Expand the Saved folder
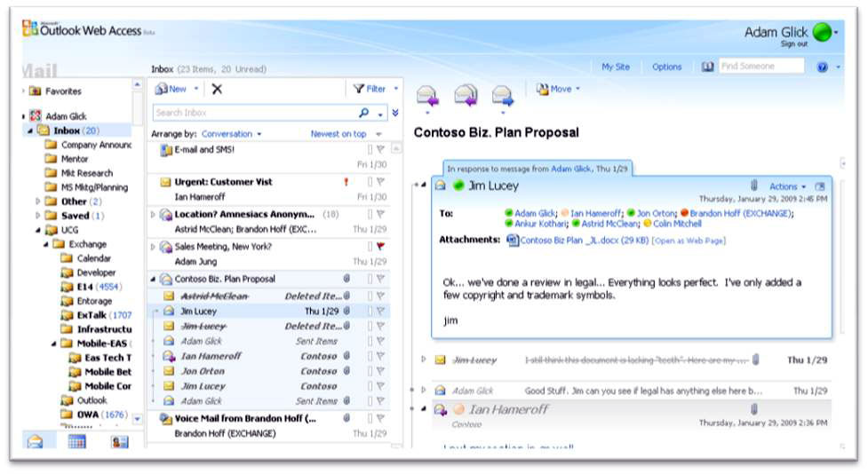The image size is (868, 474). pos(37,216)
